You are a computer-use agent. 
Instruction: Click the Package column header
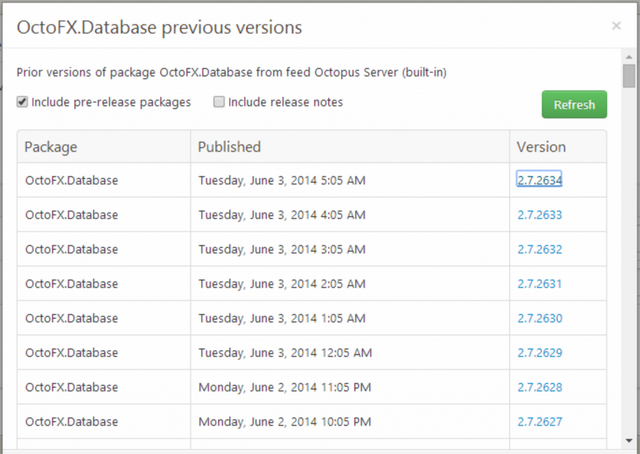click(x=104, y=147)
